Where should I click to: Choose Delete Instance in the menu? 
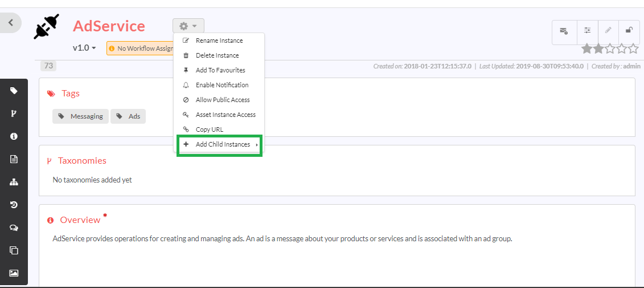point(217,55)
